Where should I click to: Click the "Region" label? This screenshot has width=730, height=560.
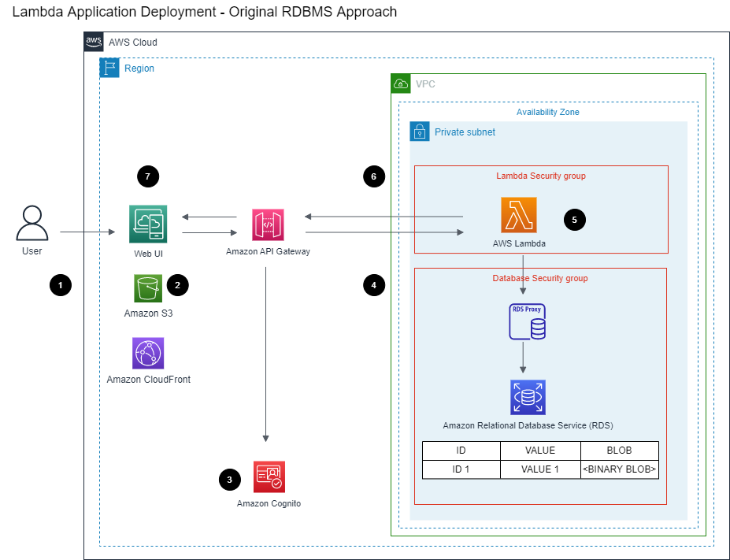[x=139, y=69]
